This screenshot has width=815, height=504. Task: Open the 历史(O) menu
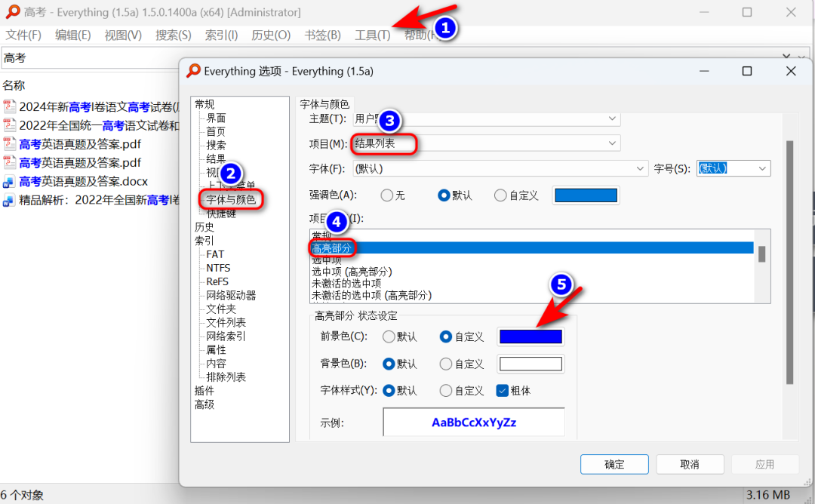(x=271, y=35)
